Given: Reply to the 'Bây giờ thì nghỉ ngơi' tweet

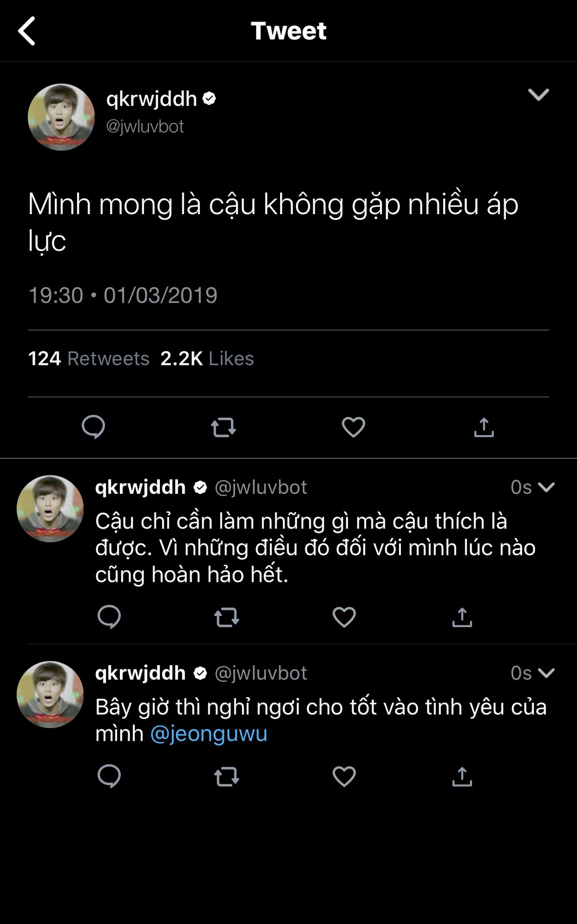Looking at the screenshot, I should coord(109,776).
